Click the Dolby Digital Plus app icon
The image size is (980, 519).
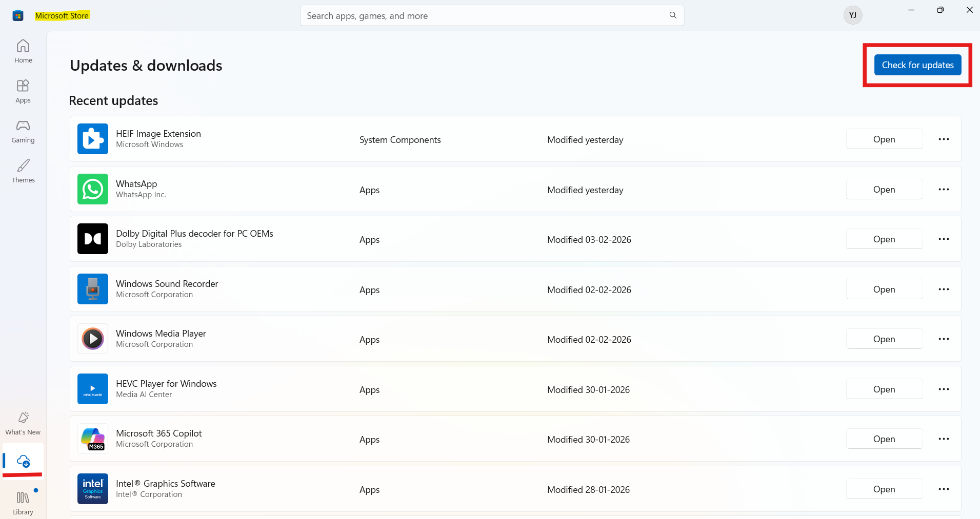pyautogui.click(x=93, y=239)
